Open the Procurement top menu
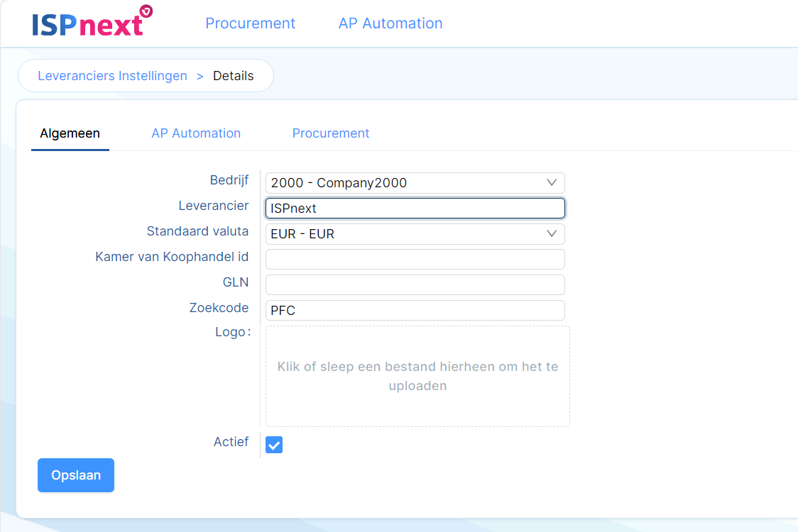Screen dimensions: 798x532 tap(250, 23)
